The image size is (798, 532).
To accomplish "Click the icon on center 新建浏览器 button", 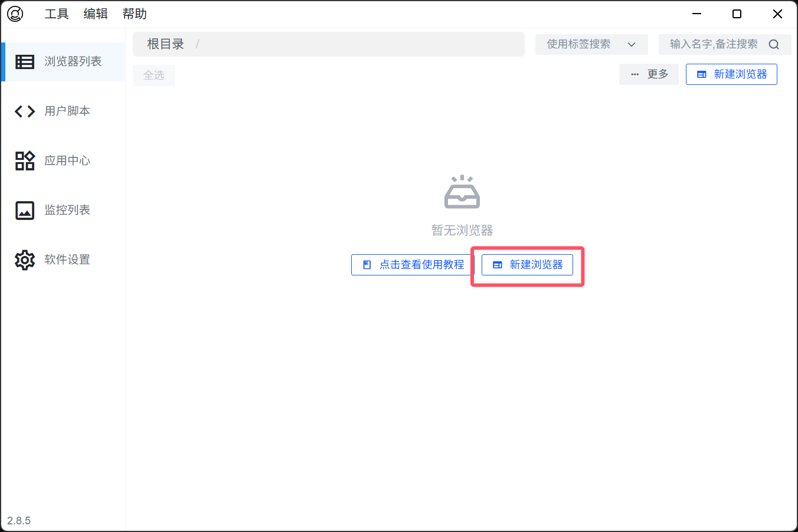I will pyautogui.click(x=498, y=265).
